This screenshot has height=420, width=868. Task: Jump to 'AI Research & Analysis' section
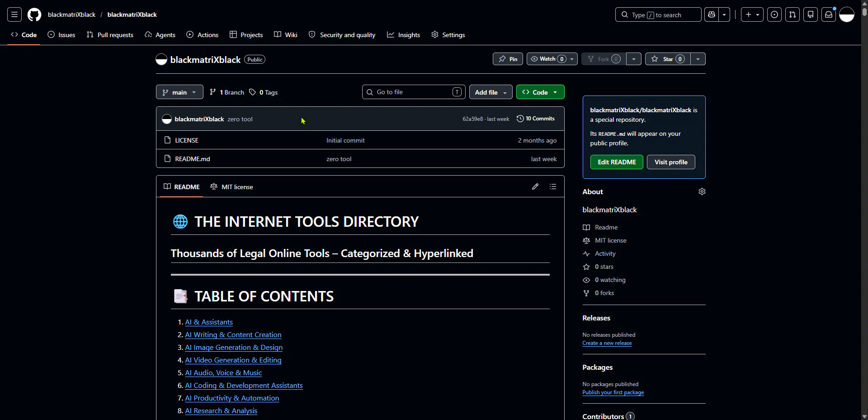pyautogui.click(x=221, y=411)
